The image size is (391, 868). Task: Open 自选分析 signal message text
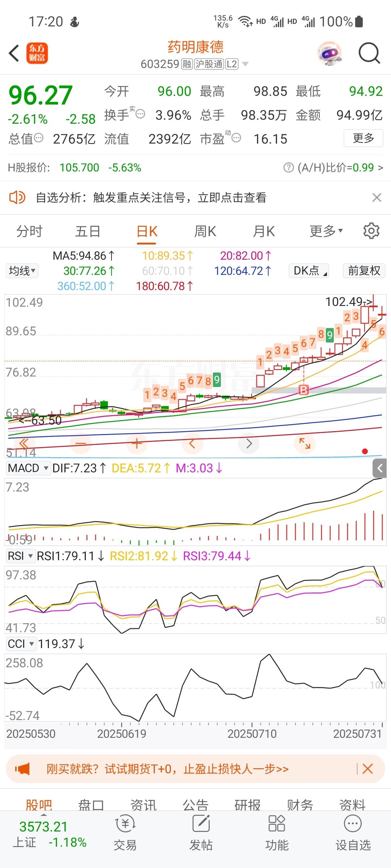coord(151,197)
